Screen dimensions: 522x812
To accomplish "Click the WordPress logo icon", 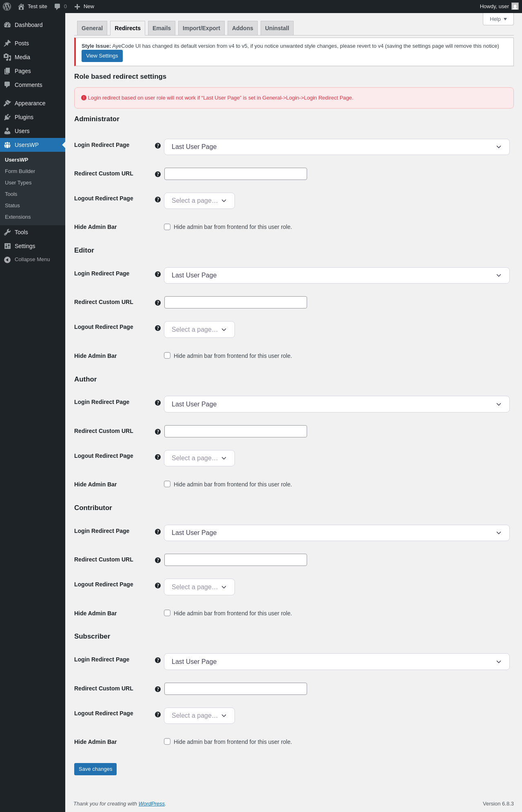I will coord(7,7).
